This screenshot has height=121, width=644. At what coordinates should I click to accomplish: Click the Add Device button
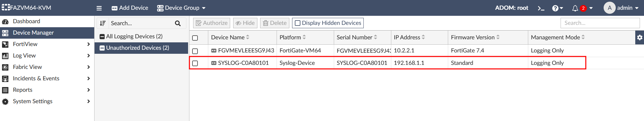pyautogui.click(x=130, y=8)
